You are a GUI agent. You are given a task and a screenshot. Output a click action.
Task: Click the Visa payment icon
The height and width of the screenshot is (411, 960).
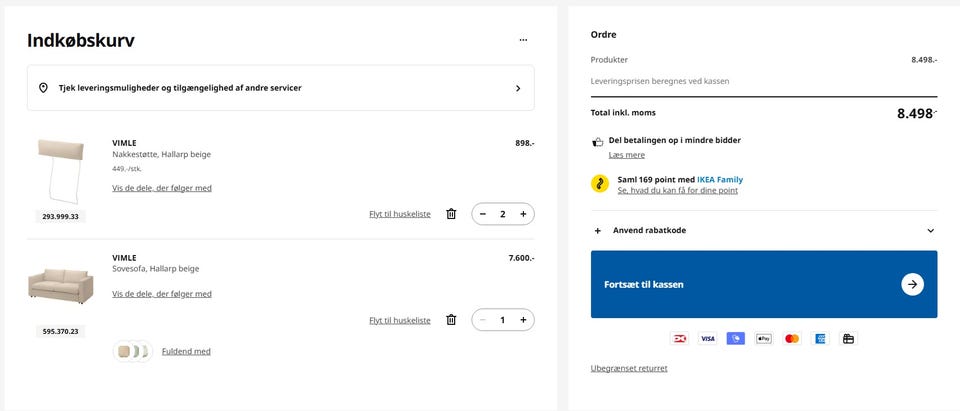pyautogui.click(x=707, y=339)
